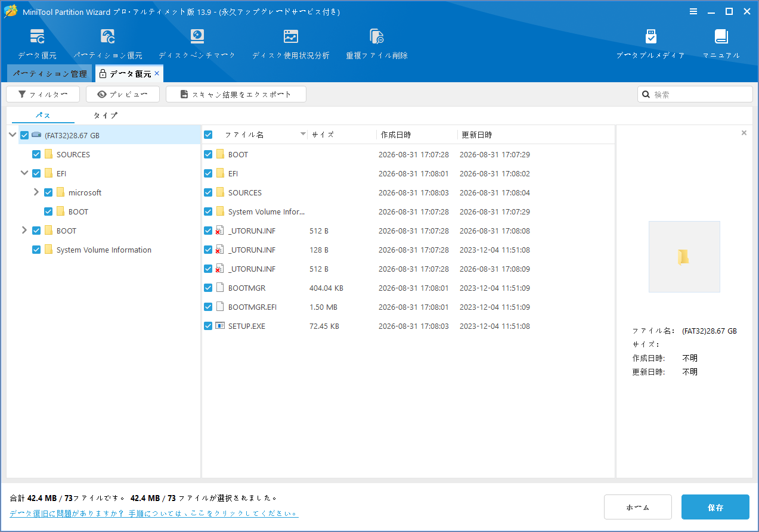Click the search magnifier icon
Screen dimensions: 759x532
[x=646, y=95]
